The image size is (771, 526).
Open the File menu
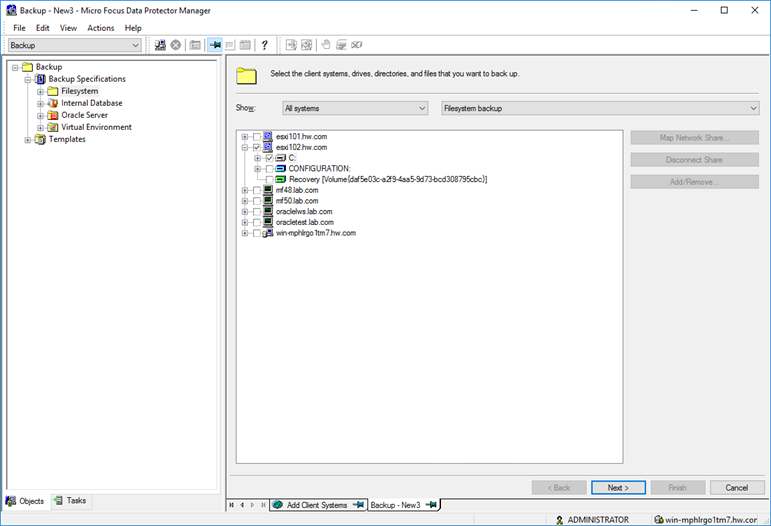click(x=19, y=28)
